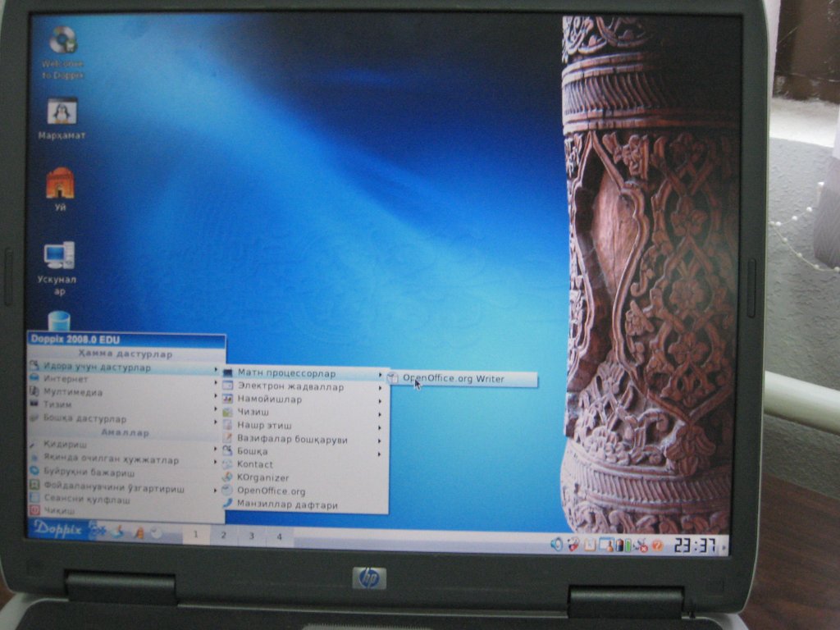Screen dimensions: 840x630
Task: Open the Марҳамат penguin desktop icon
Action: point(62,118)
